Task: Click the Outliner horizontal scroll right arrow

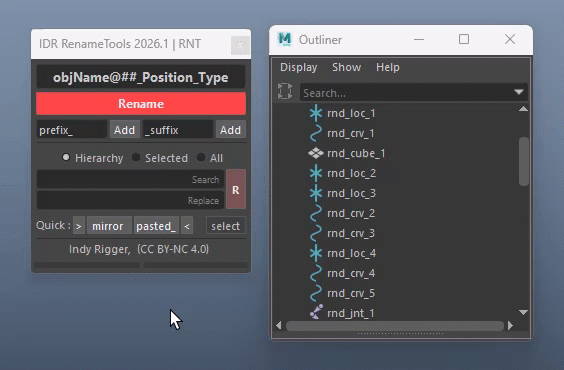Action: [510, 326]
